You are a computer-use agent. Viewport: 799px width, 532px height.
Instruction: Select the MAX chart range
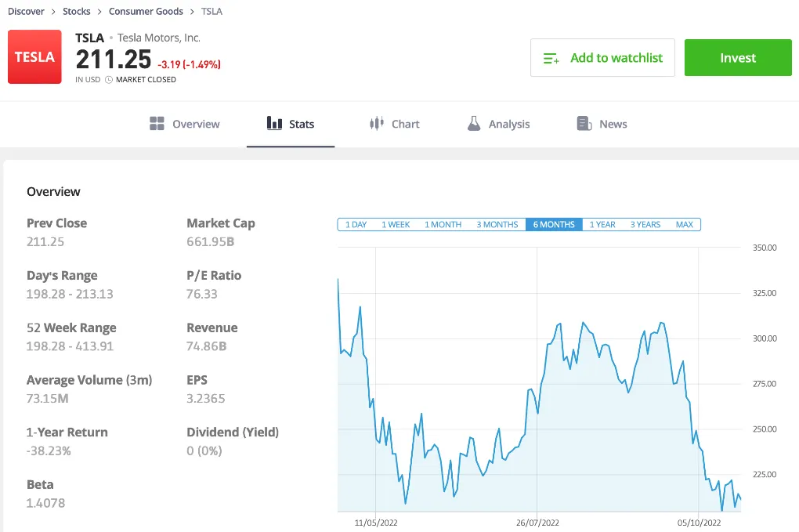coord(685,224)
